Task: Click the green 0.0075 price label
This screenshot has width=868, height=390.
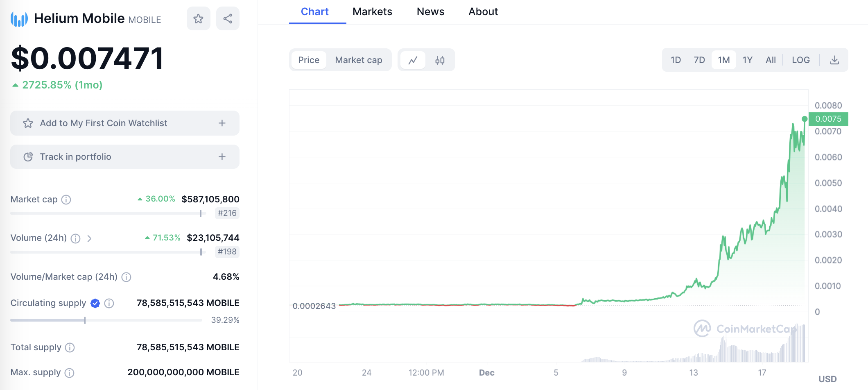Action: click(x=828, y=119)
